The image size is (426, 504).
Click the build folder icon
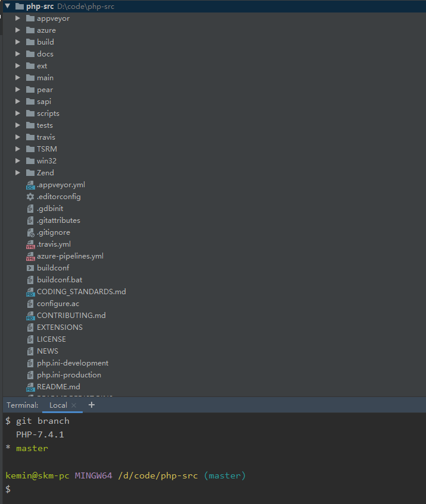[x=30, y=42]
